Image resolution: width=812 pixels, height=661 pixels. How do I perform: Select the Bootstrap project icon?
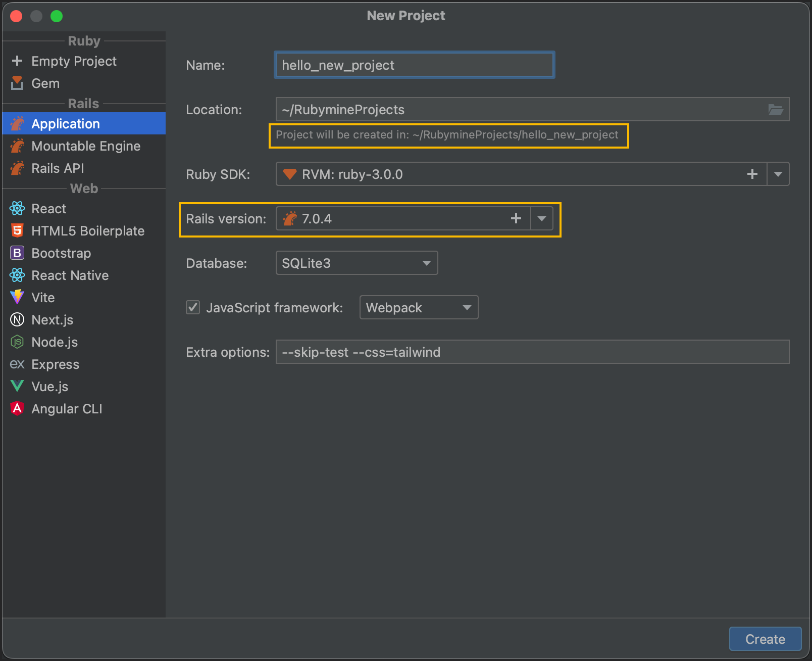(17, 253)
